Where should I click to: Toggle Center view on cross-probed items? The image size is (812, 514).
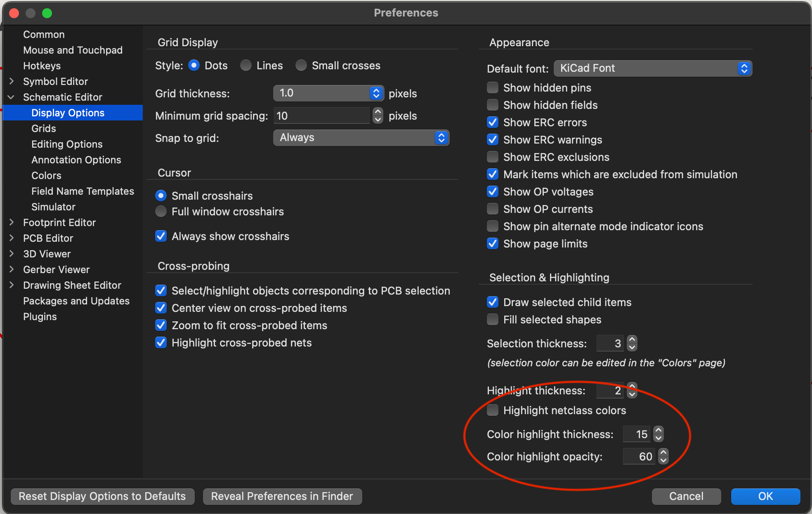pyautogui.click(x=161, y=308)
